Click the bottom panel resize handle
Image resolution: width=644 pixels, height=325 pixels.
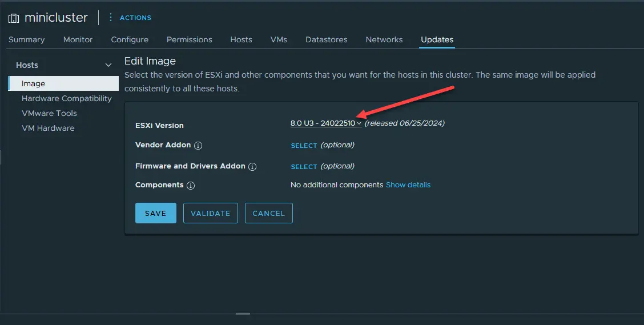[x=243, y=314]
